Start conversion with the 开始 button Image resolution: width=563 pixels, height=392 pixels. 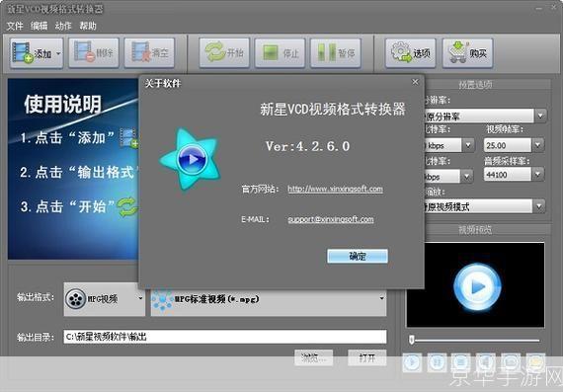(x=224, y=53)
